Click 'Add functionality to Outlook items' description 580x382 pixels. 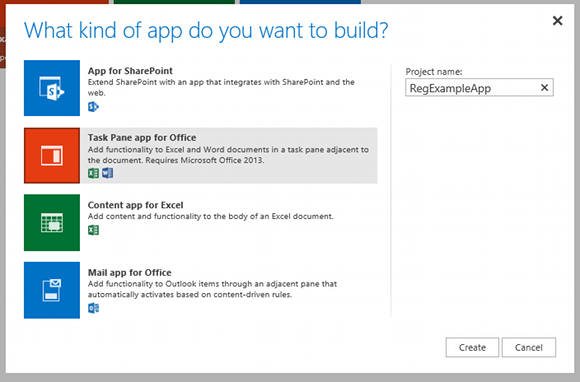point(212,289)
